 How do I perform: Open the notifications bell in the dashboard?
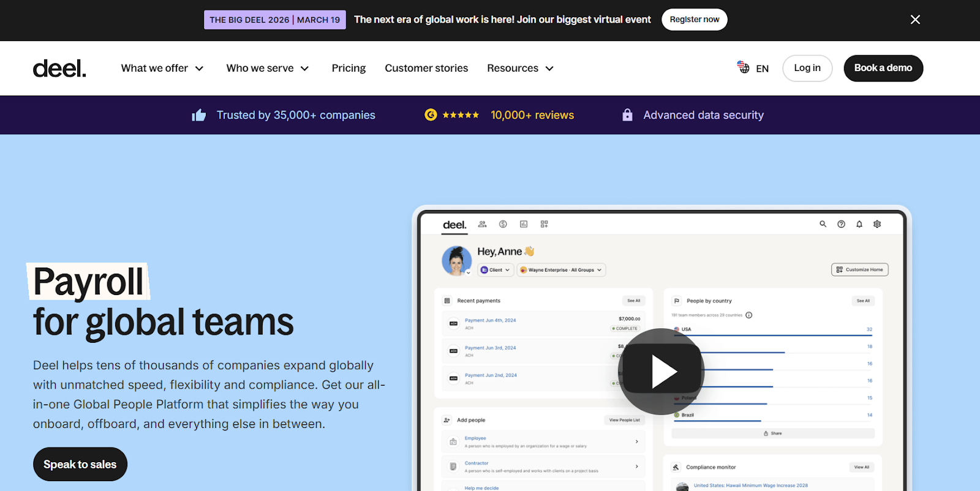[x=859, y=224]
